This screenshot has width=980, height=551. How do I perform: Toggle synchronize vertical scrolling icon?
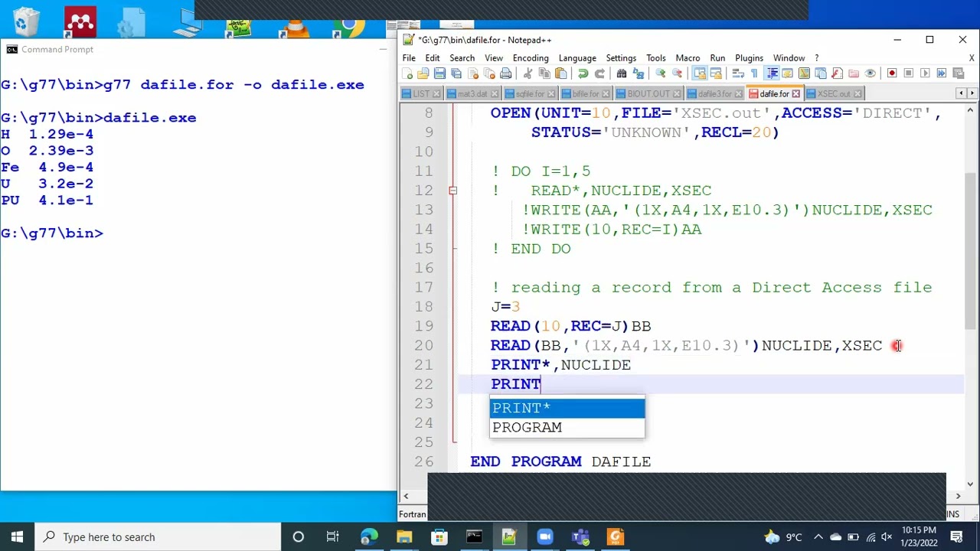(x=699, y=73)
